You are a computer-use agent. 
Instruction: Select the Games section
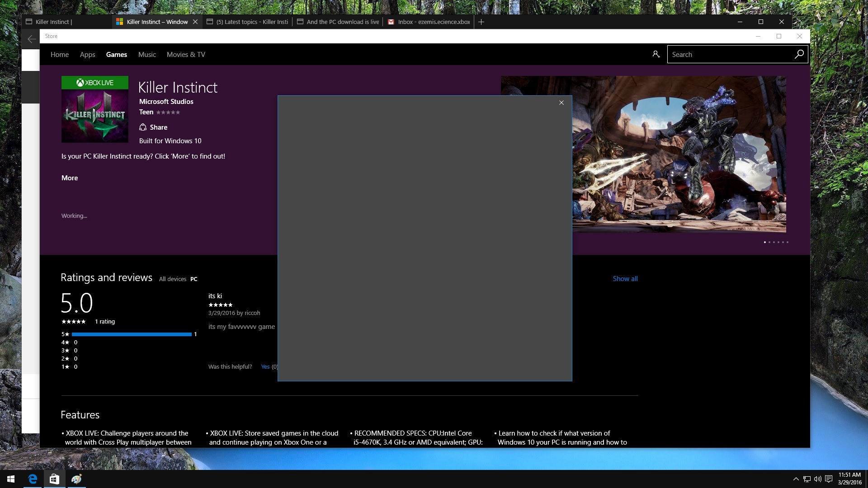pos(117,54)
